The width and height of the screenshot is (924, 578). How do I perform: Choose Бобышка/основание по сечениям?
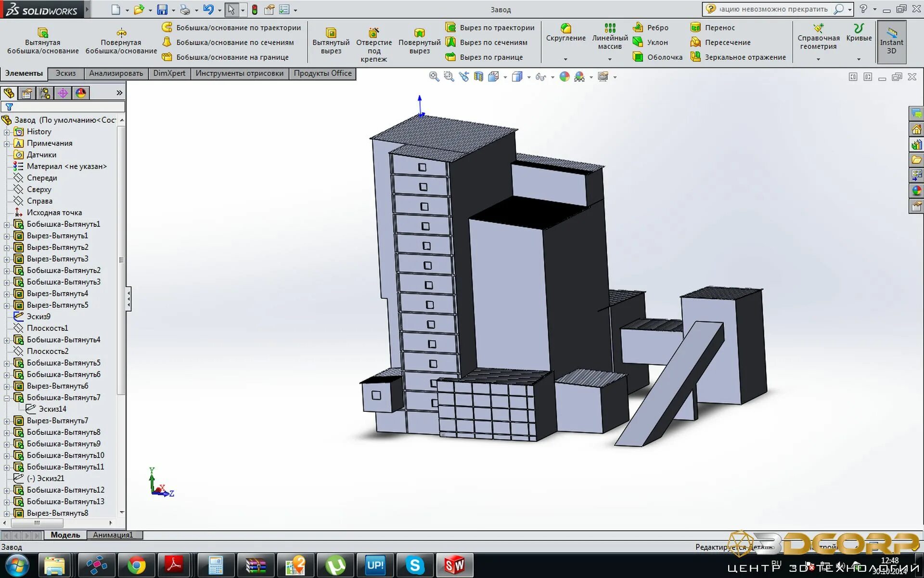(228, 42)
